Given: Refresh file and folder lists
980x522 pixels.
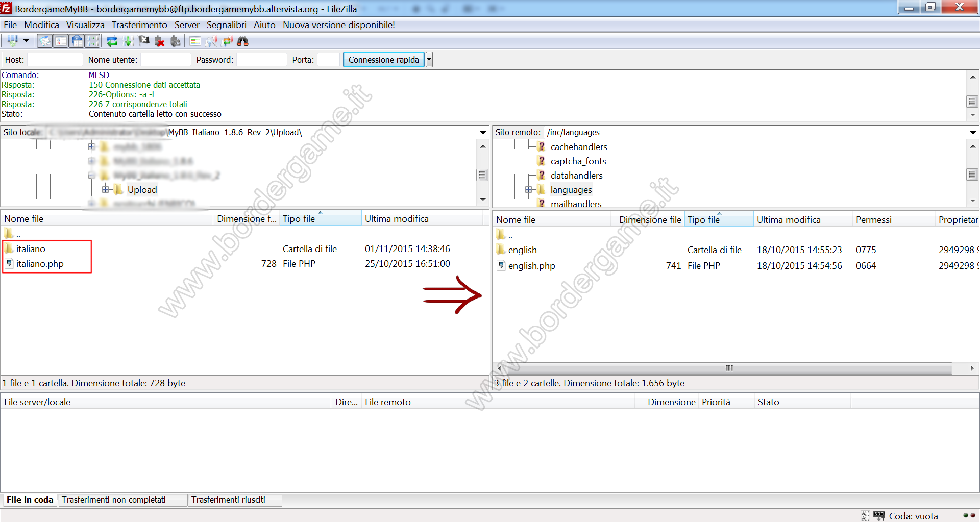Looking at the screenshot, I should point(112,41).
